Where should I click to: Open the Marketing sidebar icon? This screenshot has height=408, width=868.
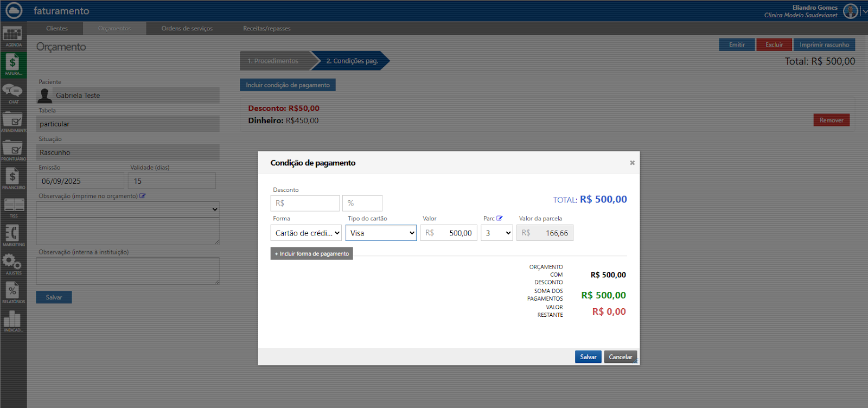pos(13,236)
